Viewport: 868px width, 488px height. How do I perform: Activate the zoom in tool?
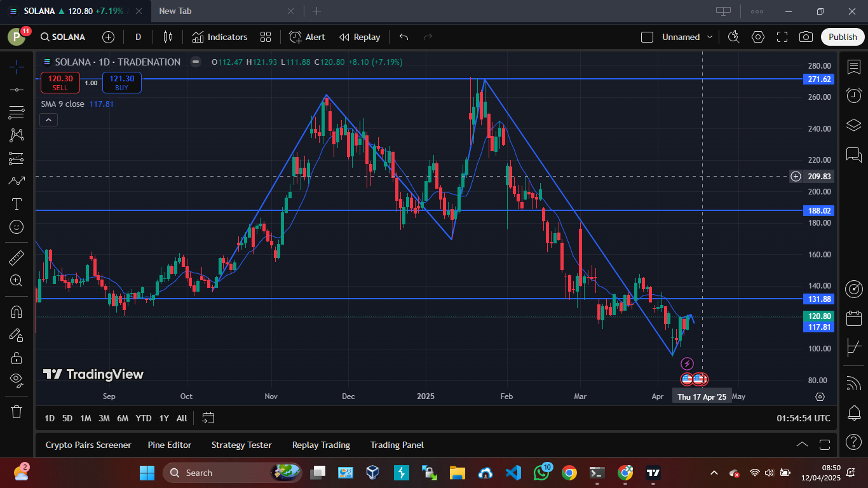17,280
